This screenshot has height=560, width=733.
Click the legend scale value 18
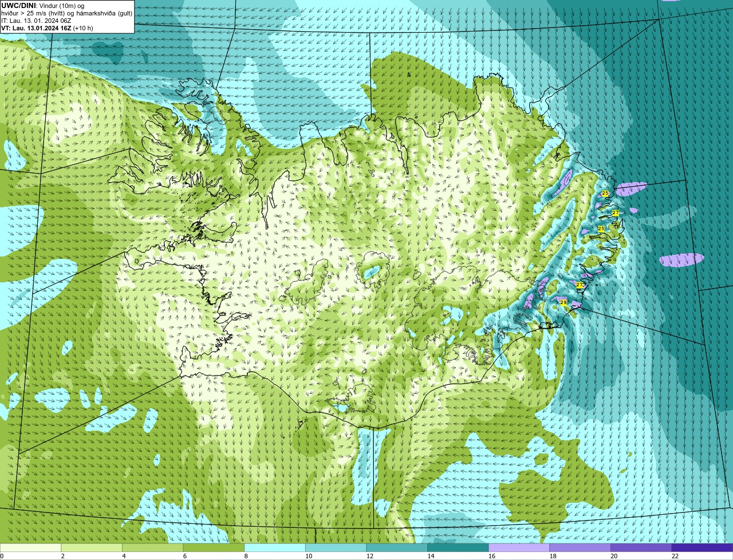coord(553,556)
